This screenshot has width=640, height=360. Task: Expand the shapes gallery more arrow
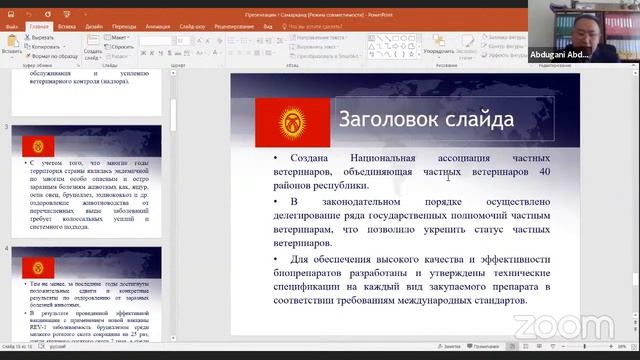tap(419, 55)
